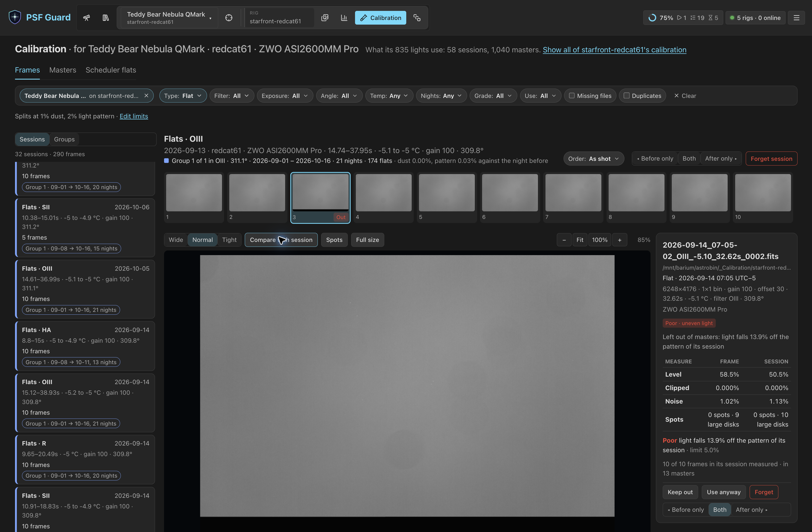This screenshot has height=532, width=812.
Task: Click the Fit zoom button
Action: pos(580,240)
